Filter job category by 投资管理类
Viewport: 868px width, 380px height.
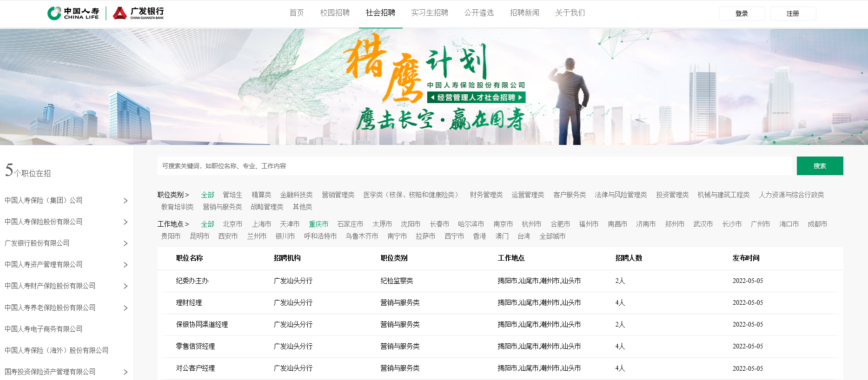click(x=672, y=195)
